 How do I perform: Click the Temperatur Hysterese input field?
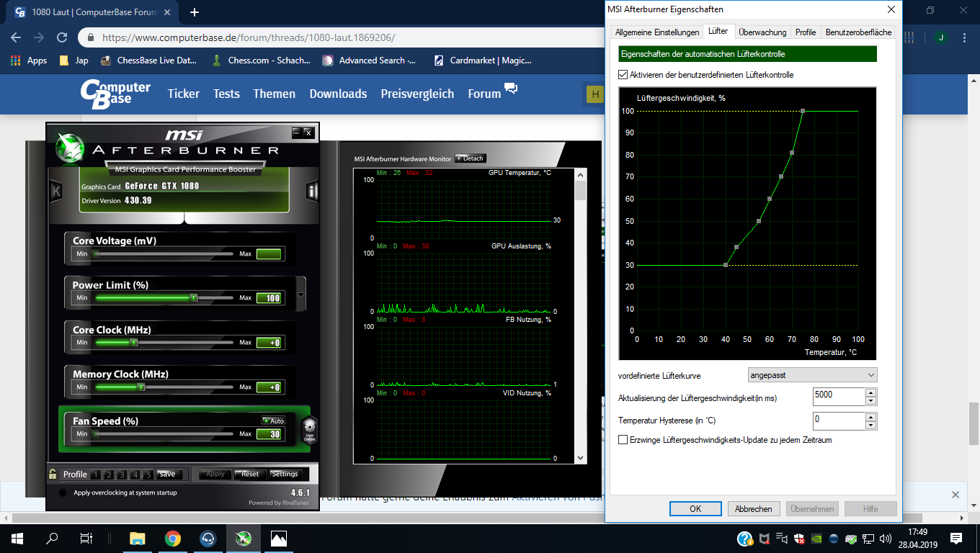pos(838,421)
